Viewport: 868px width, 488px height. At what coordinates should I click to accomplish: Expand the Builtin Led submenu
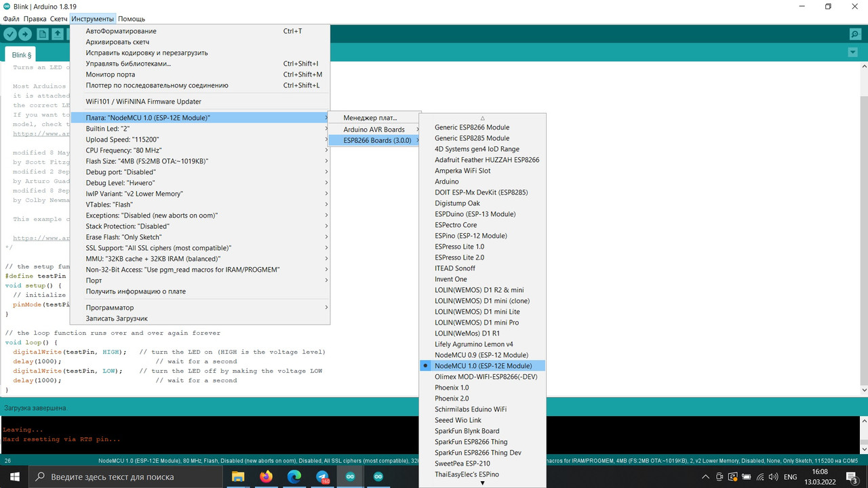coord(200,129)
